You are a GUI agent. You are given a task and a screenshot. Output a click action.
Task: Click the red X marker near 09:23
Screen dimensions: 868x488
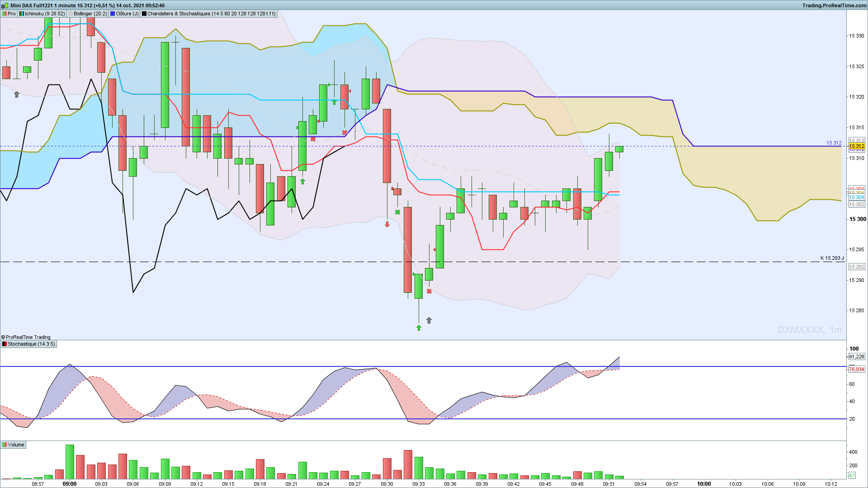(x=313, y=139)
